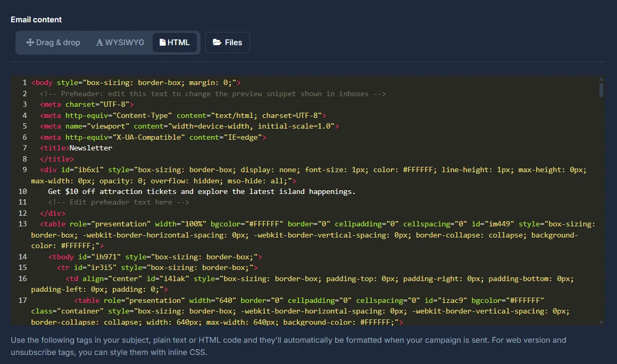Click line number 1 in the gutter

[24, 82]
